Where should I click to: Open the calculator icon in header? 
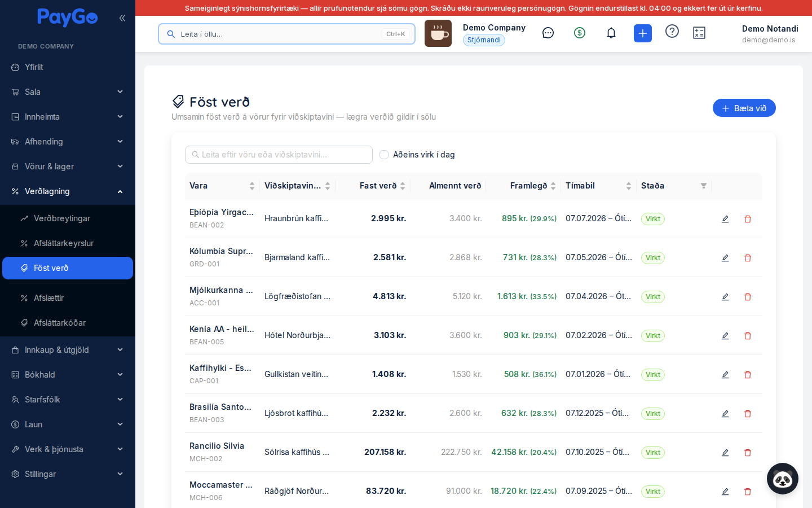699,33
